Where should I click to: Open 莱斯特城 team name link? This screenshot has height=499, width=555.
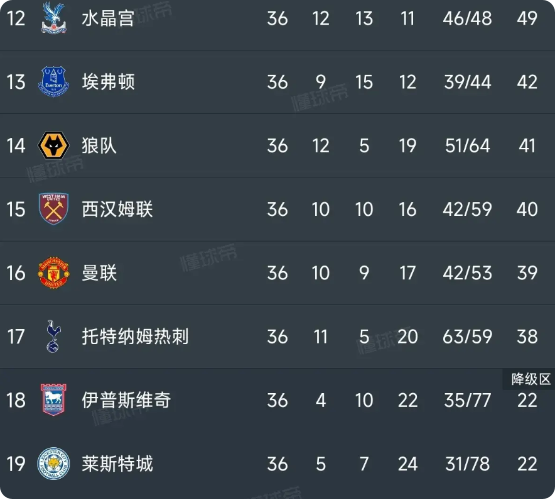[117, 464]
